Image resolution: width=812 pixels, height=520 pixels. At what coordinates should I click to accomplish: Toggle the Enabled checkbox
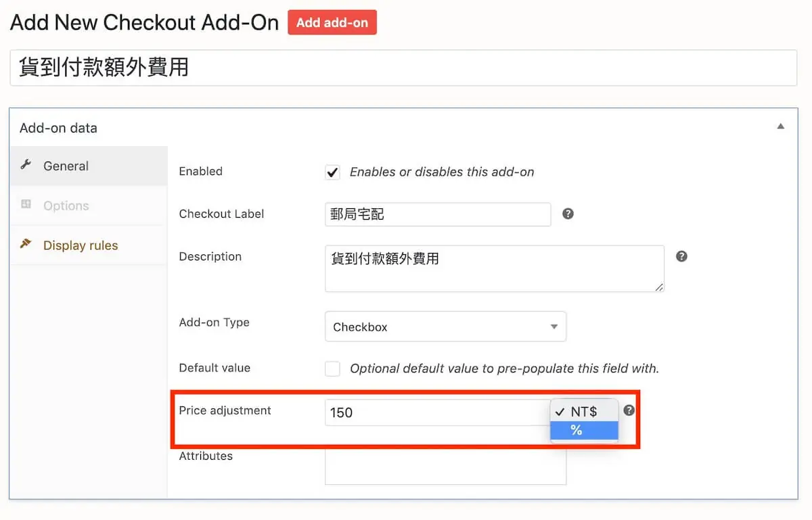(x=332, y=172)
